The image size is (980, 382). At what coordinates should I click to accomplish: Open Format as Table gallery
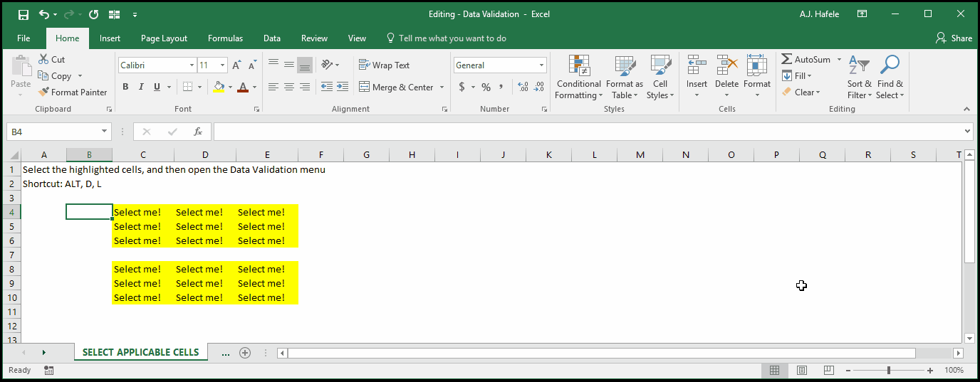tap(625, 78)
